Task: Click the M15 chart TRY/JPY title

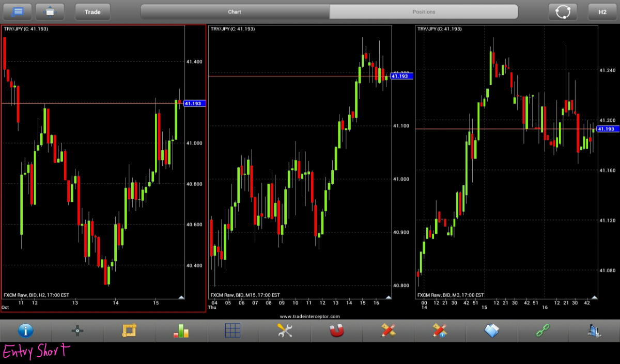Action: 233,29
